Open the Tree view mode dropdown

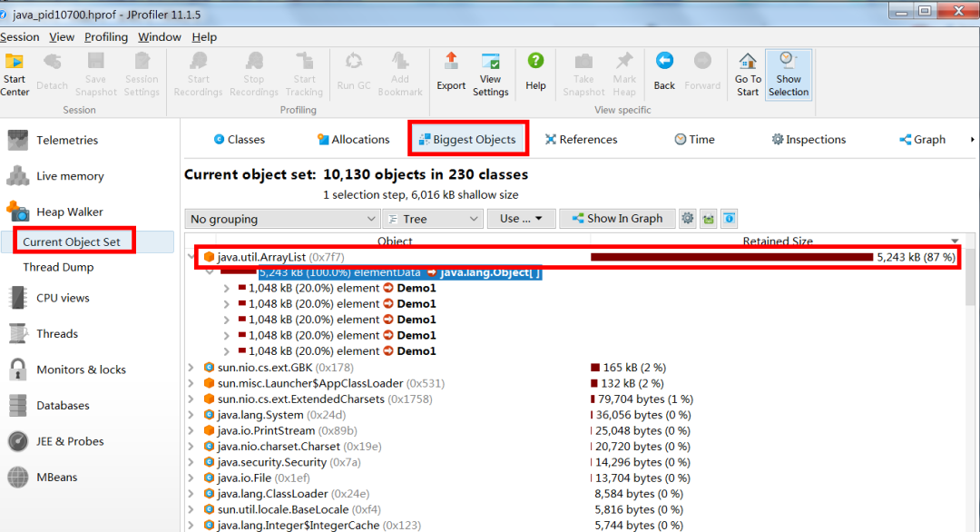point(433,219)
